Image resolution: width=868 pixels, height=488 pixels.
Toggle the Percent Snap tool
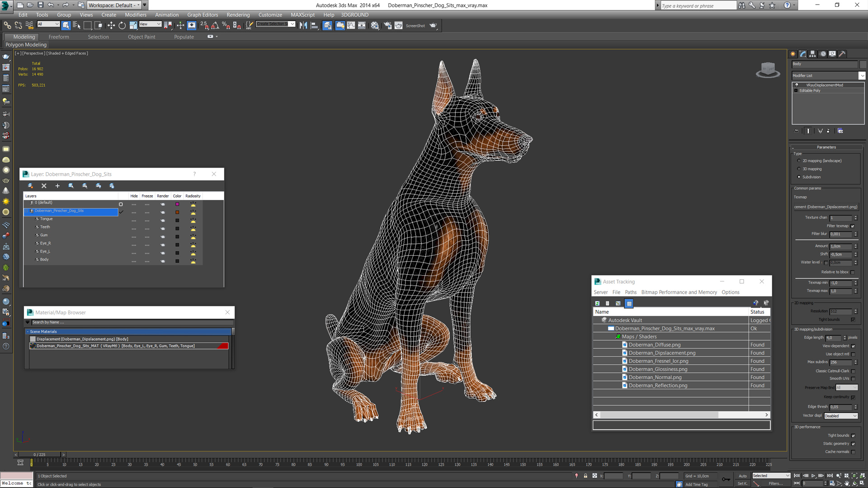click(x=226, y=25)
